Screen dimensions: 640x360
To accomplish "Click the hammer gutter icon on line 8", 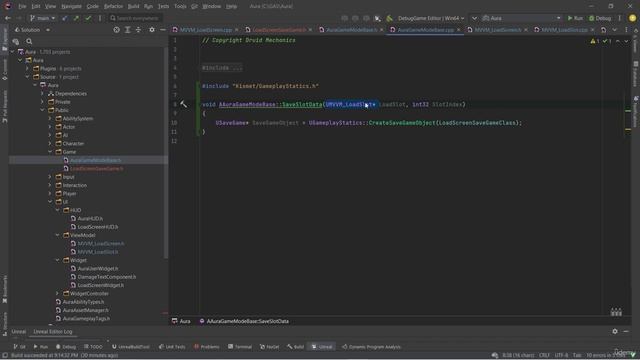I will (184, 104).
